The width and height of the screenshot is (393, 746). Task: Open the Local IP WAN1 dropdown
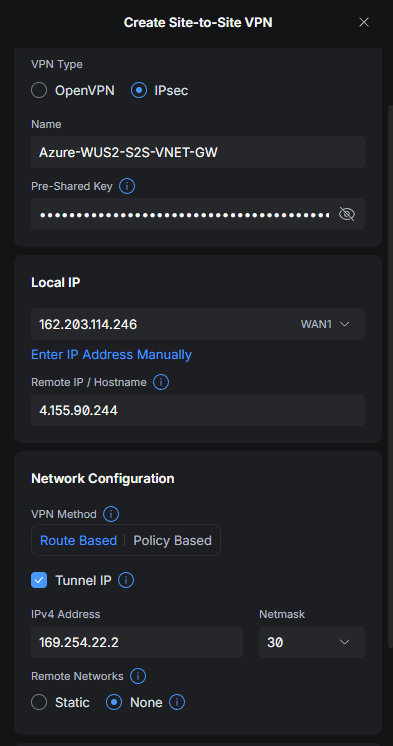coord(198,324)
